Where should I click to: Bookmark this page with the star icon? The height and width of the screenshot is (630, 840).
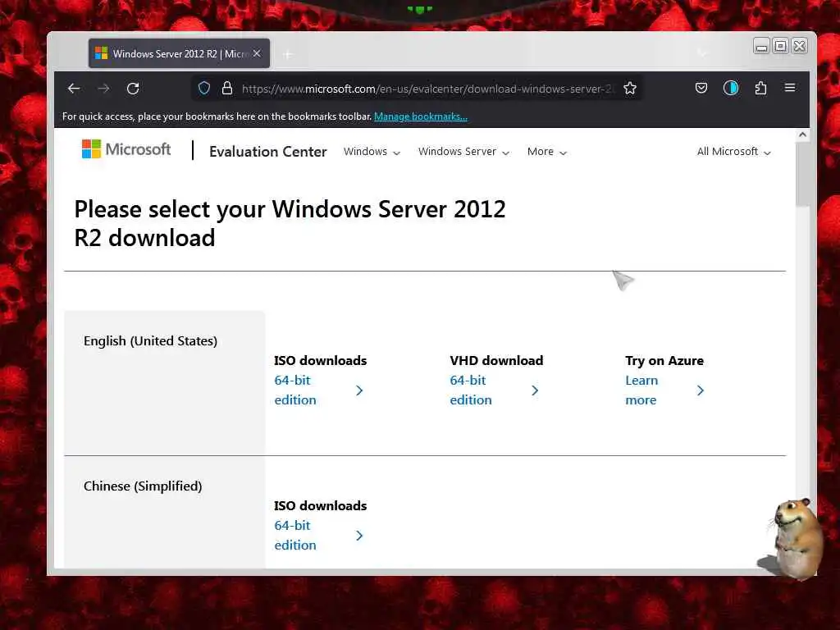click(630, 88)
